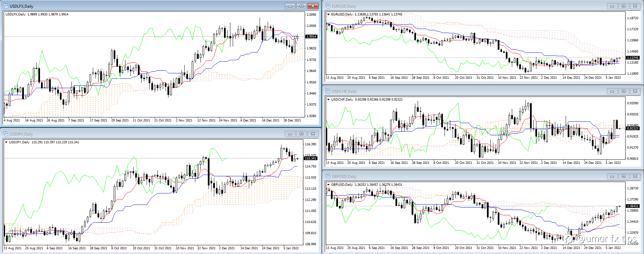Close the USDCHF,Daily chart window

point(635,91)
